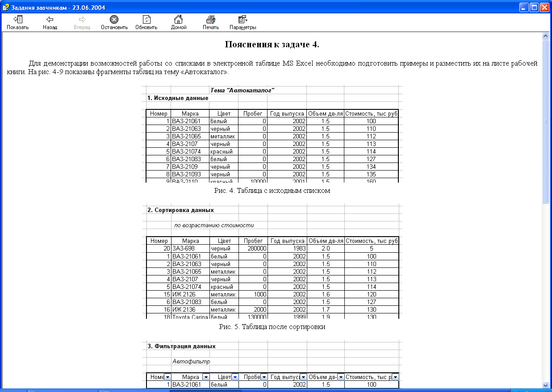Image resolution: width=552 pixels, height=392 pixels.
Task: Click the Показать toolbar icon
Action: [18, 22]
